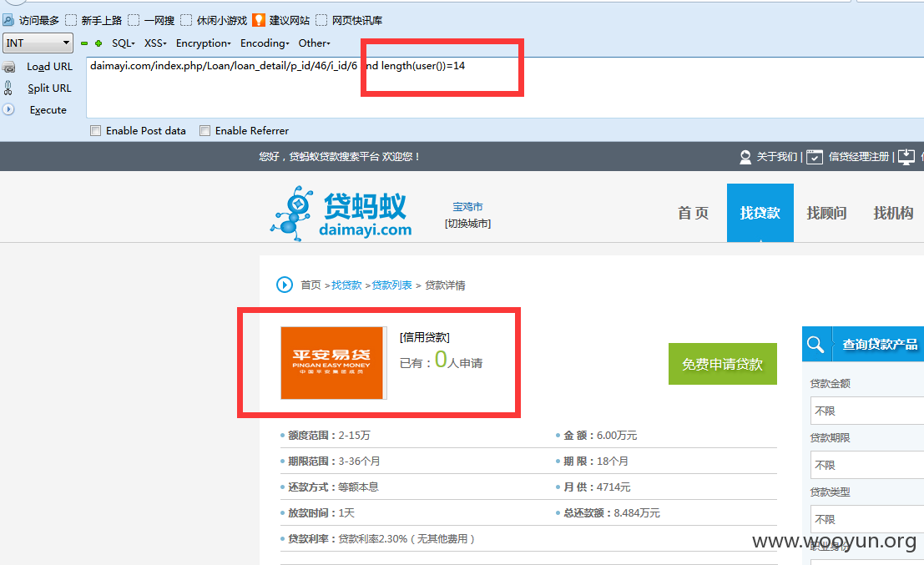Click the 信贷经理注册 link
Viewport: 924px width, 565px height.
click(x=859, y=157)
